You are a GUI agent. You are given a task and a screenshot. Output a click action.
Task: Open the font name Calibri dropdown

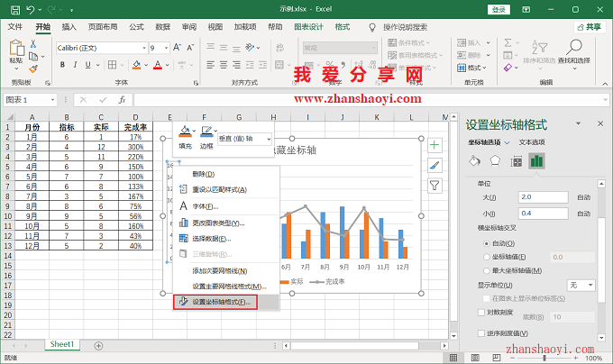coord(144,48)
